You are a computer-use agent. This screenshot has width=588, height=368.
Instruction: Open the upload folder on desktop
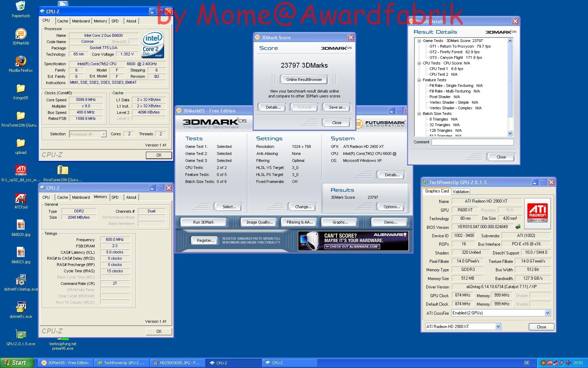pyautogui.click(x=21, y=143)
